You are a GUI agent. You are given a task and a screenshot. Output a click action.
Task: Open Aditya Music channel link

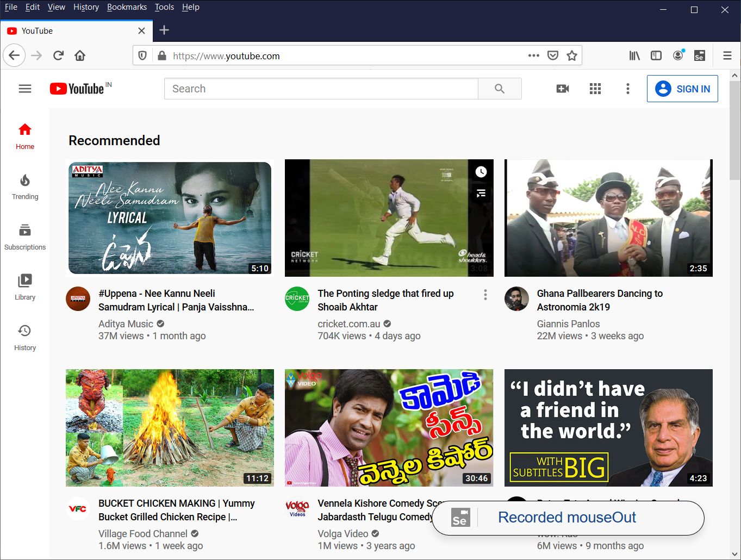click(x=126, y=324)
